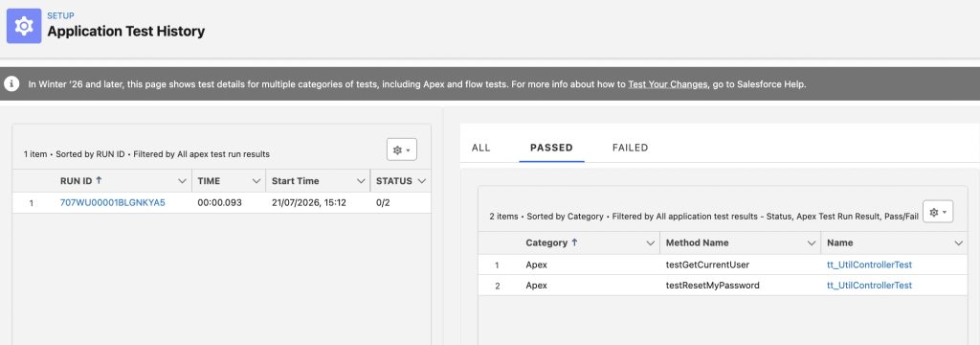
Task: Open tt_UtilControllerTest for testGetCurrentUser row
Action: tap(869, 264)
